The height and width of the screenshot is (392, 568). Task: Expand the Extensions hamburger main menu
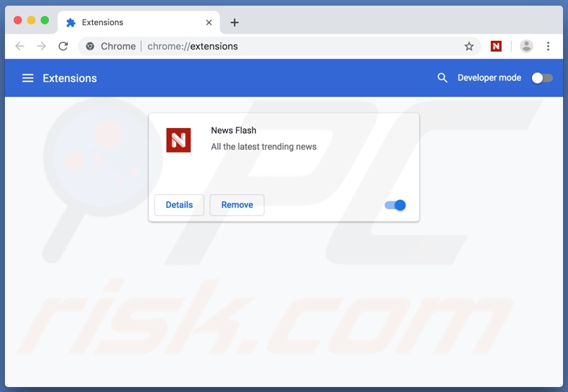tap(27, 78)
